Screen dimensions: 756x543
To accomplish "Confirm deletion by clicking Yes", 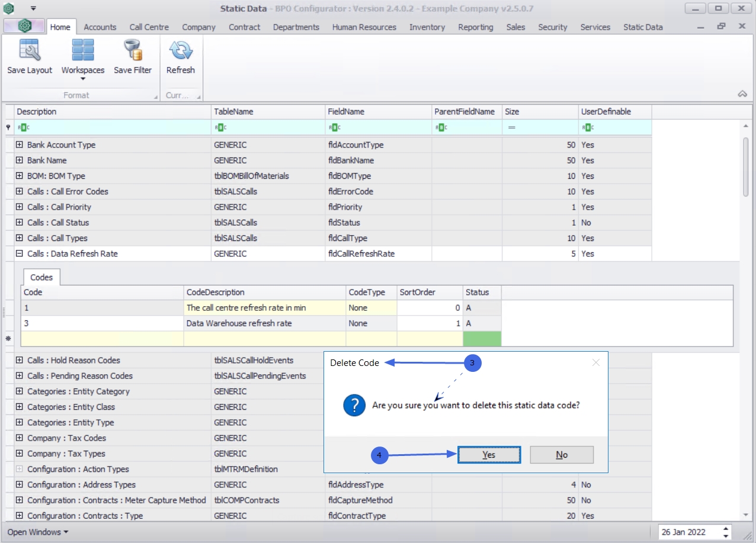I will click(489, 455).
